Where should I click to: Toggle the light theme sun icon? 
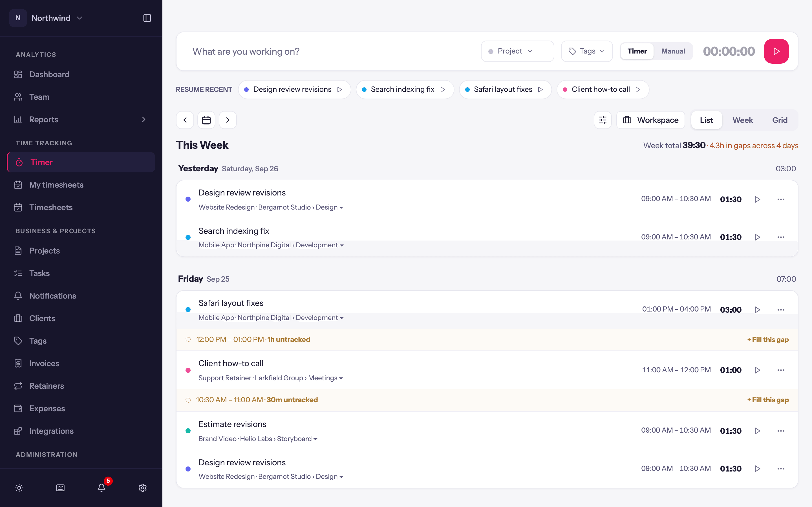click(19, 488)
